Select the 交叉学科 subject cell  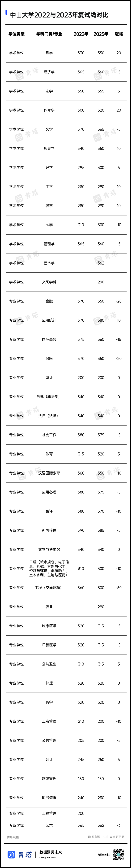(49, 282)
